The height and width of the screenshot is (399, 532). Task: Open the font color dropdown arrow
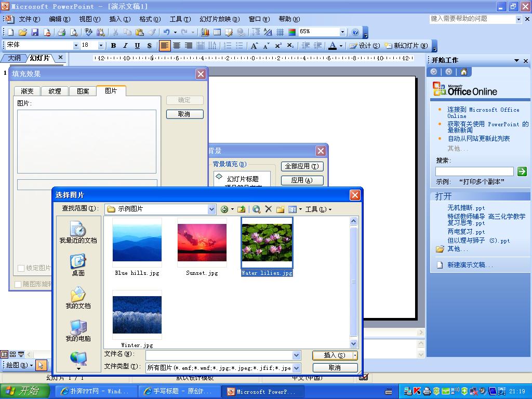341,46
